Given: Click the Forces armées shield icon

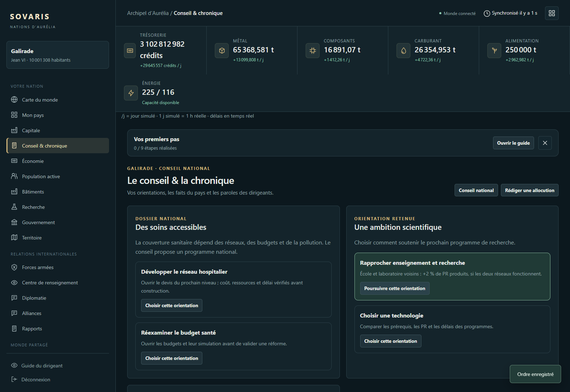Looking at the screenshot, I should pos(14,267).
